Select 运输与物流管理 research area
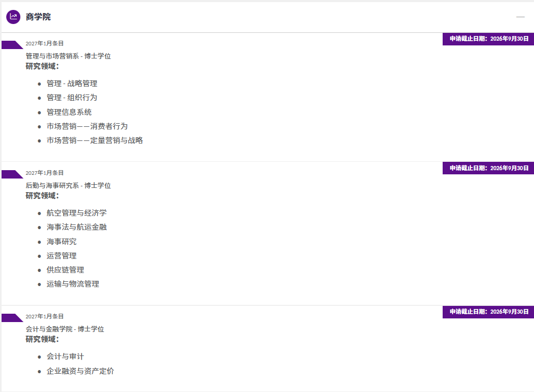 point(73,284)
